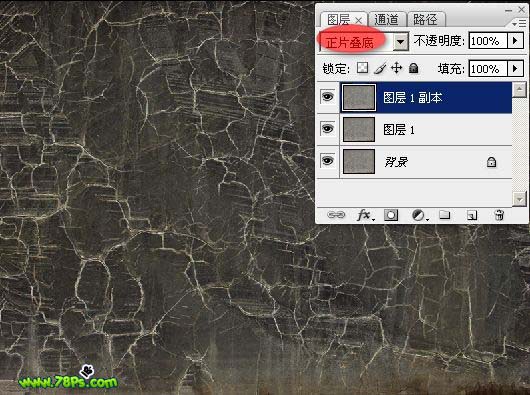Open the layer style fx menu

(x=365, y=215)
